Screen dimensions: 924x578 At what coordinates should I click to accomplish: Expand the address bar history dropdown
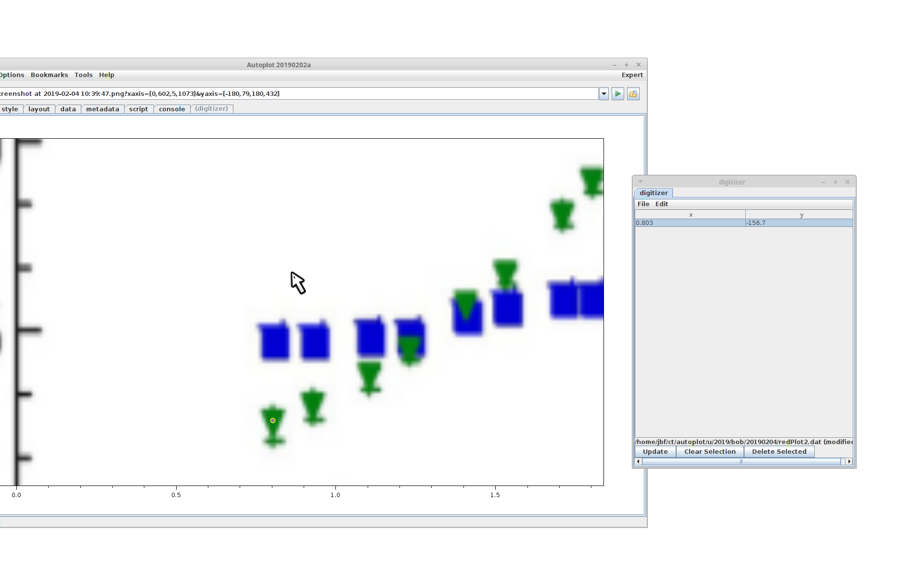click(x=604, y=94)
